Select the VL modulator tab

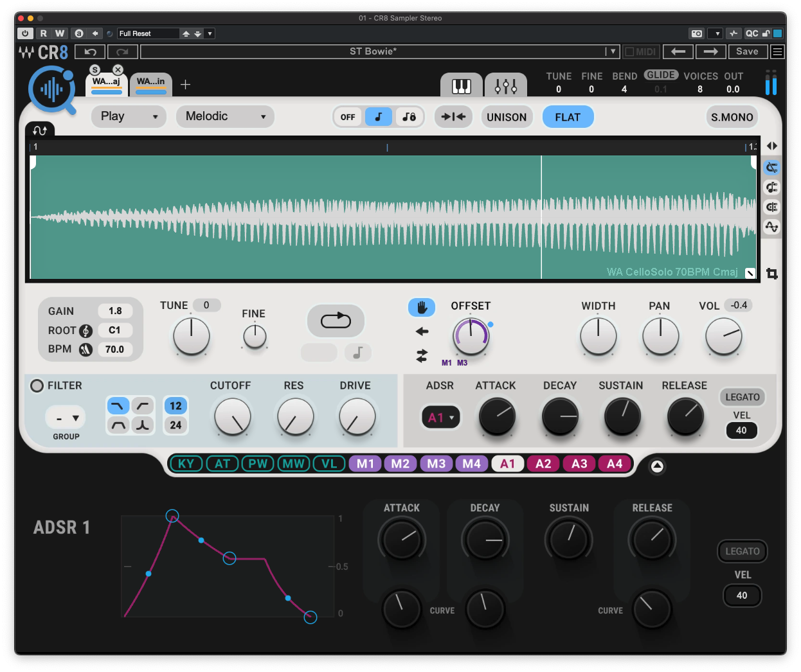pyautogui.click(x=329, y=464)
